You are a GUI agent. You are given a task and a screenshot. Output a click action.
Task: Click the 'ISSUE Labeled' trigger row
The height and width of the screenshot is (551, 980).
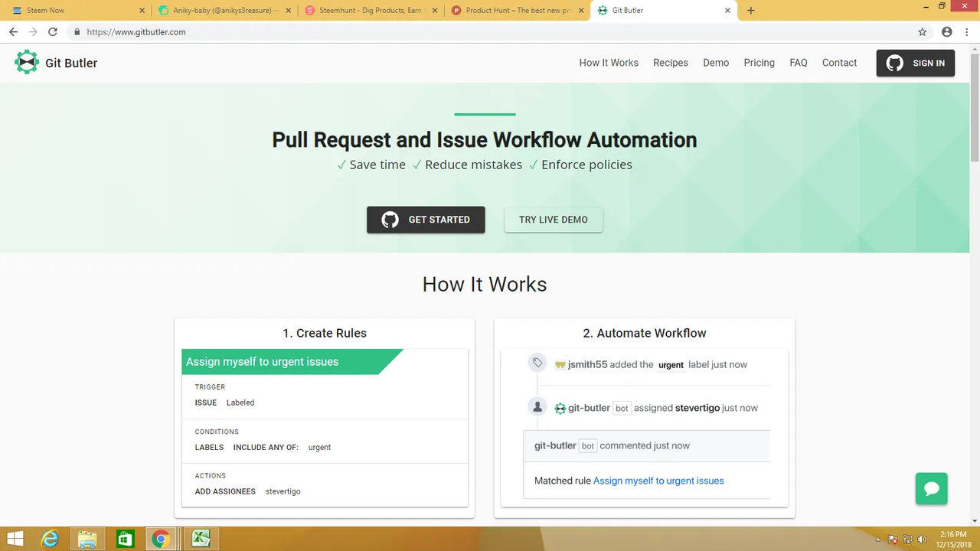pyautogui.click(x=224, y=403)
